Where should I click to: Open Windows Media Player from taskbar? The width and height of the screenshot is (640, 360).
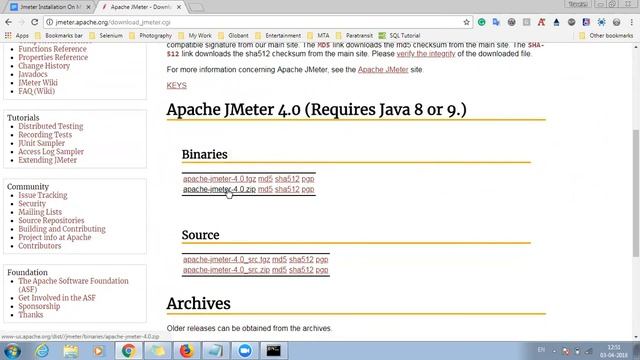pyautogui.click(x=99, y=351)
